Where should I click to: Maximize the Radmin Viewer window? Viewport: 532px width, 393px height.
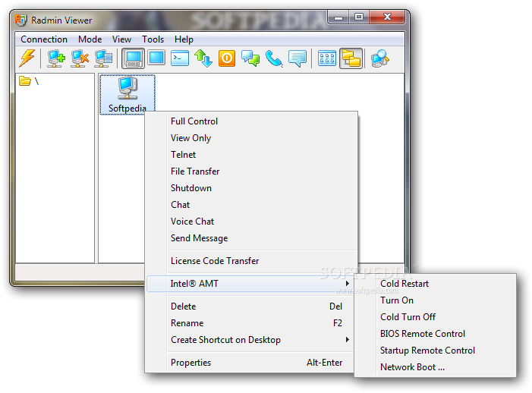click(359, 17)
